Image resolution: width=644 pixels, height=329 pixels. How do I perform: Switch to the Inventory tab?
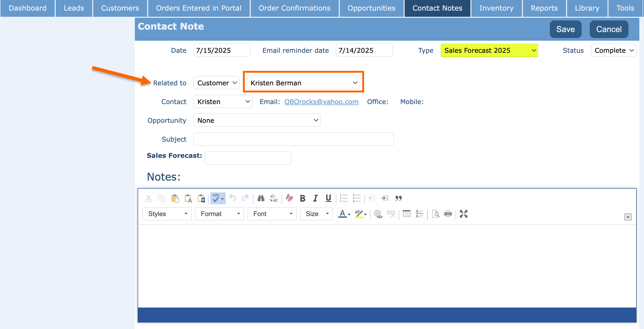tap(496, 8)
